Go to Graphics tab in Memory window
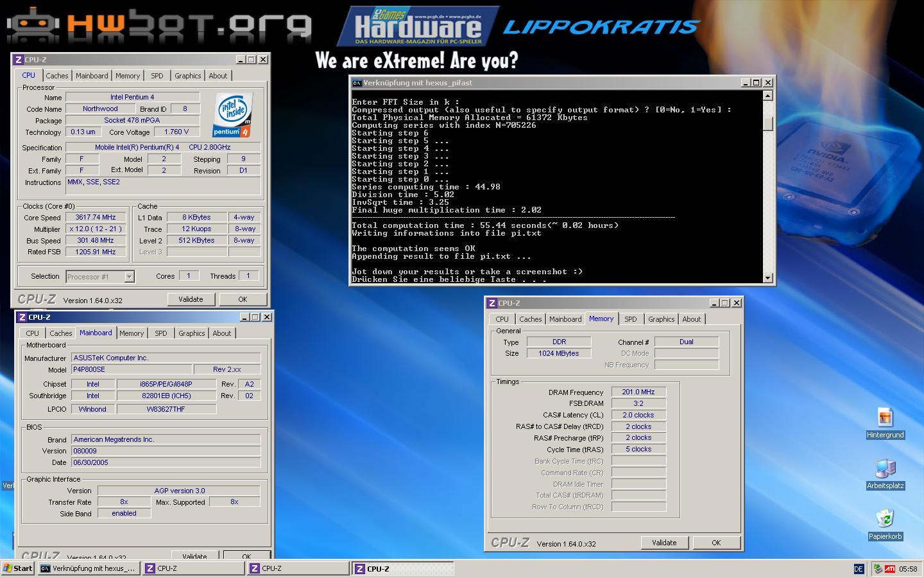This screenshot has height=578, width=924. 662,319
